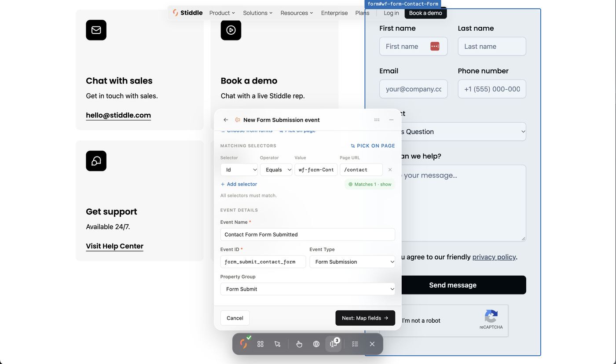Open the Property Group dropdown
The image size is (616, 364).
point(308,289)
